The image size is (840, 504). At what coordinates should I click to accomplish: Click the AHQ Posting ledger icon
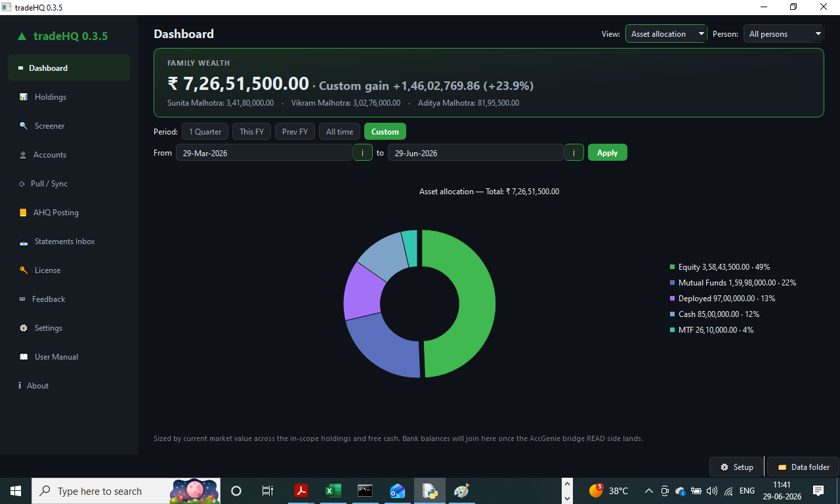click(22, 213)
